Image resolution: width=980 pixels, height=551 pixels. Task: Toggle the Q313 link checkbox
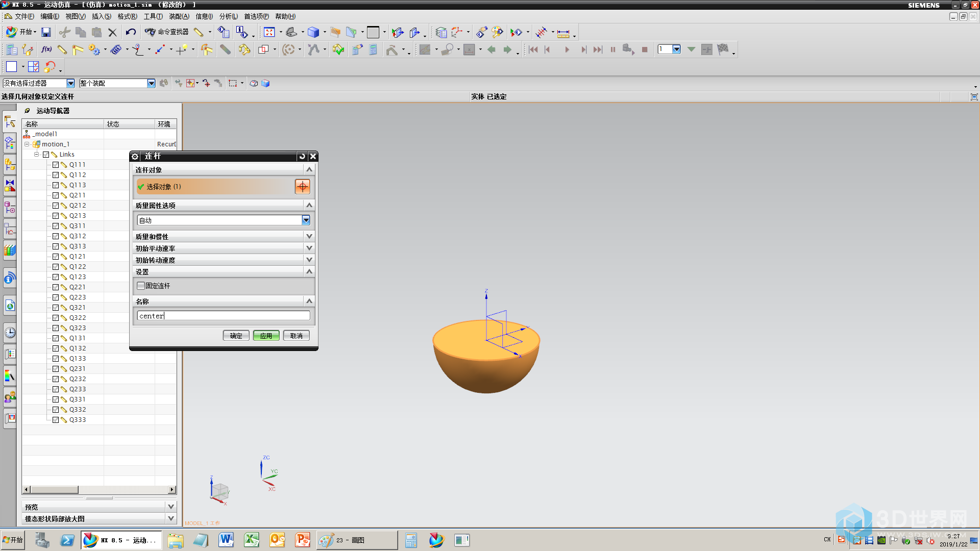point(56,246)
